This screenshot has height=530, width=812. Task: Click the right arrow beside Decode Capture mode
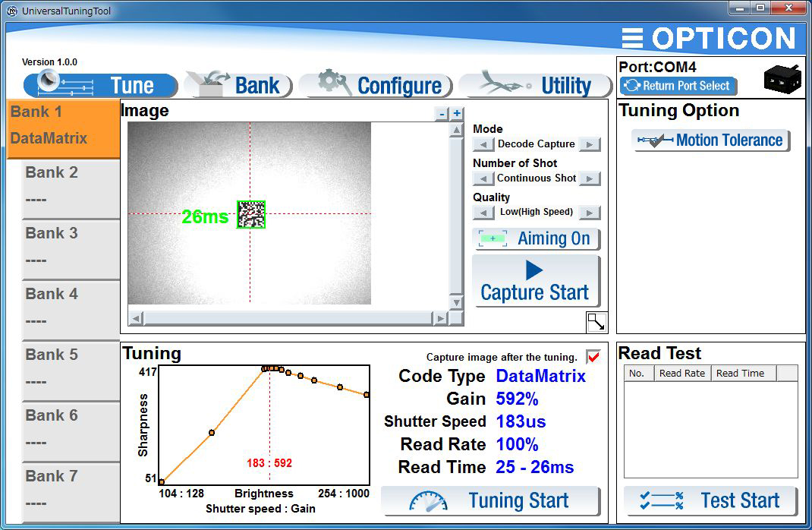tap(590, 144)
